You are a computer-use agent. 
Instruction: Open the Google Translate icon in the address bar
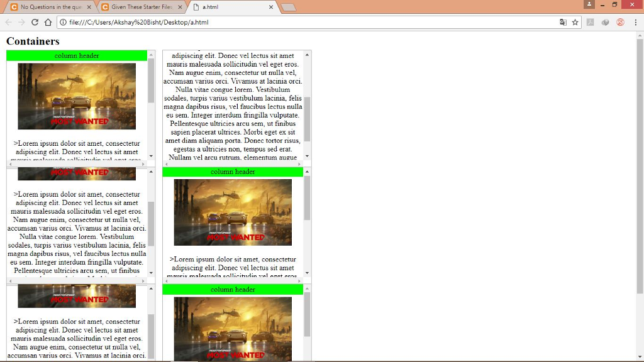[563, 22]
